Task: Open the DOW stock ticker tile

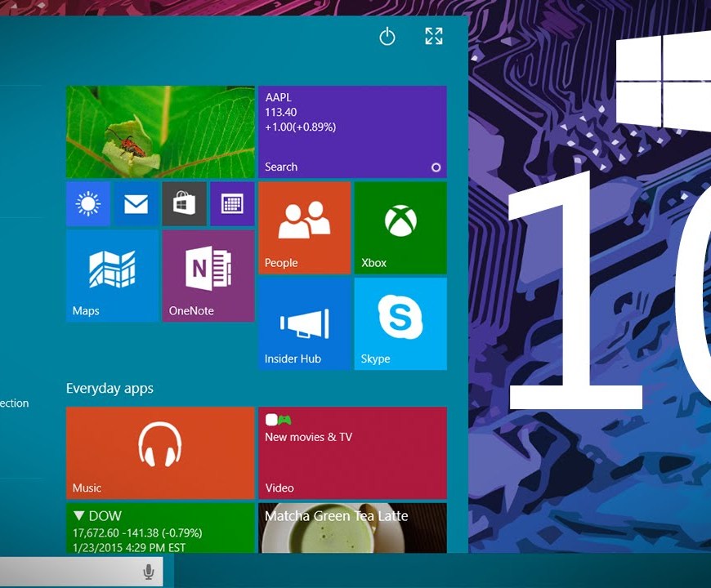Action: [x=160, y=528]
